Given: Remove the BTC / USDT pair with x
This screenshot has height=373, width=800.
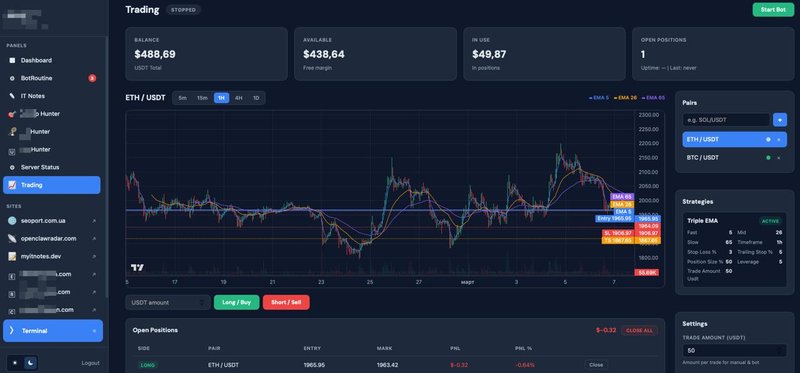Looking at the screenshot, I should (x=779, y=158).
